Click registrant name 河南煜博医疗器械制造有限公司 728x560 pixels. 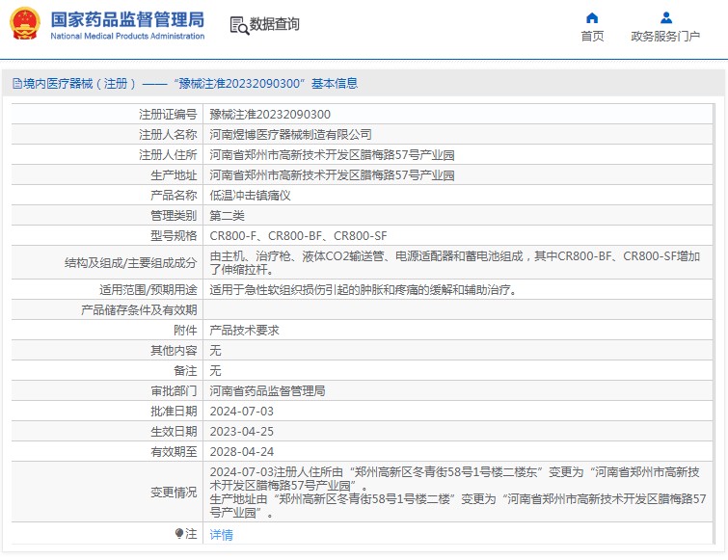coord(290,135)
